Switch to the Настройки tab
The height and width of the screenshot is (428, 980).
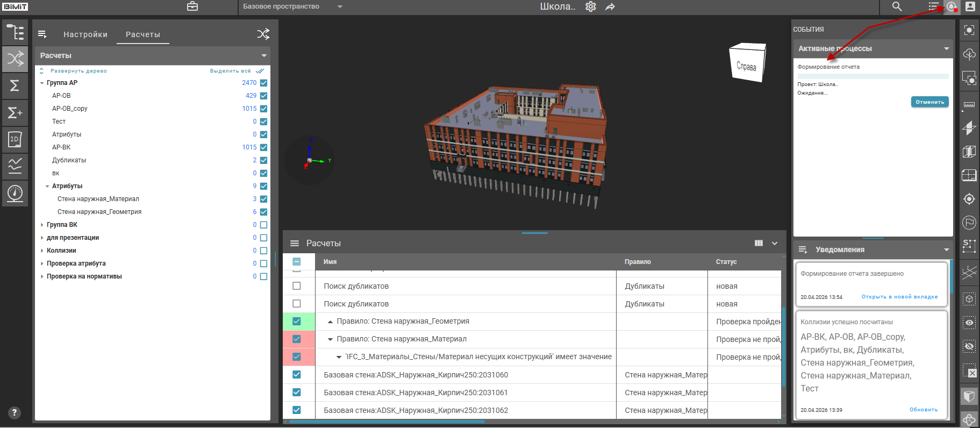[x=85, y=34]
